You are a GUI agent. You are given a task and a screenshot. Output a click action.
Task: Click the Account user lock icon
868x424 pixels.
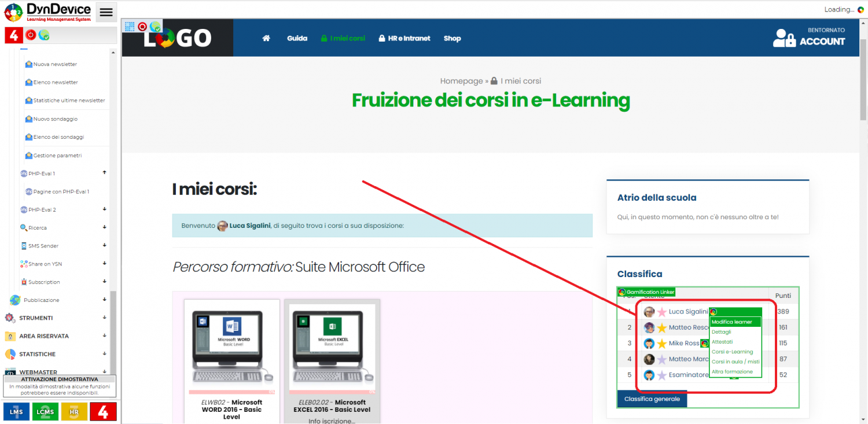784,38
